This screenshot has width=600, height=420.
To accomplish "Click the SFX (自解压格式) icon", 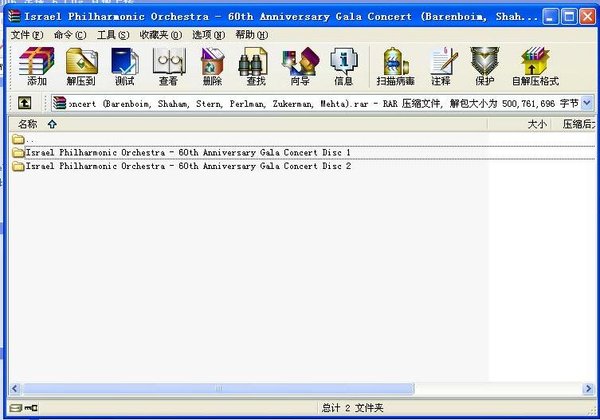I will (x=535, y=66).
